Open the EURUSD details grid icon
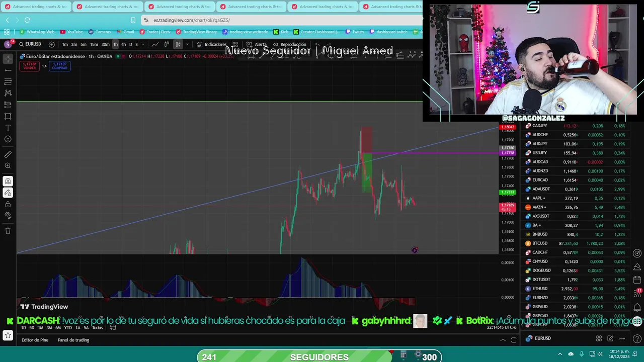 pos(599,338)
